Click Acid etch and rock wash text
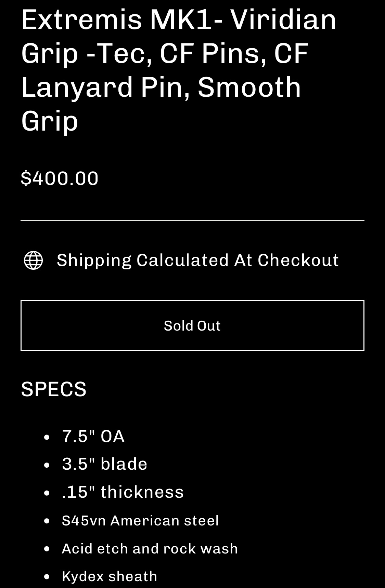 (150, 549)
